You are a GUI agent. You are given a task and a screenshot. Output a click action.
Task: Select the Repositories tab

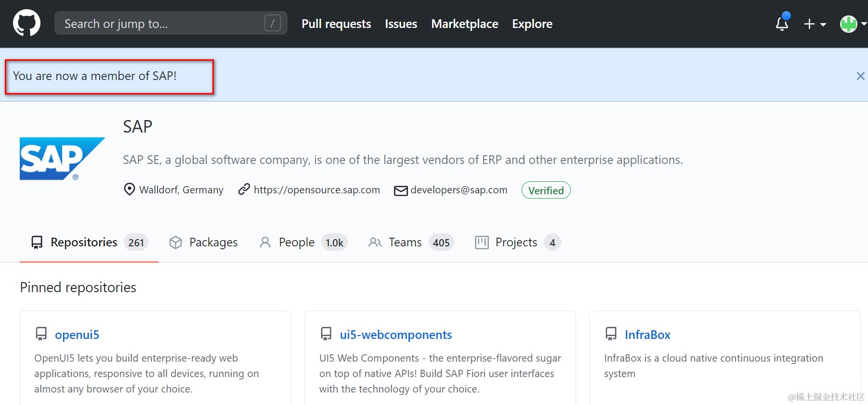[89, 242]
